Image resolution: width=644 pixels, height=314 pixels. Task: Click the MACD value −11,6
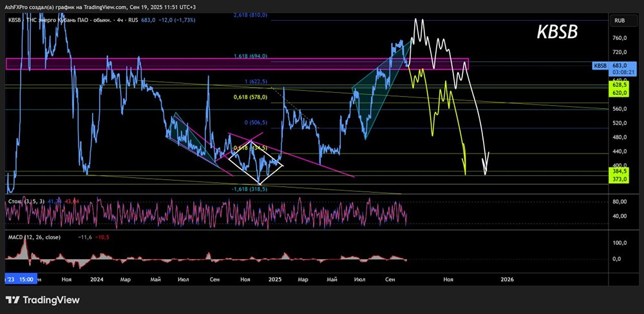tap(85, 237)
